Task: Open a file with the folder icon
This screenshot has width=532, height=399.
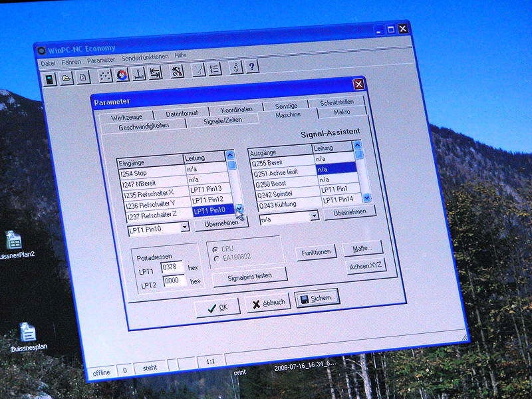Action: 66,78
